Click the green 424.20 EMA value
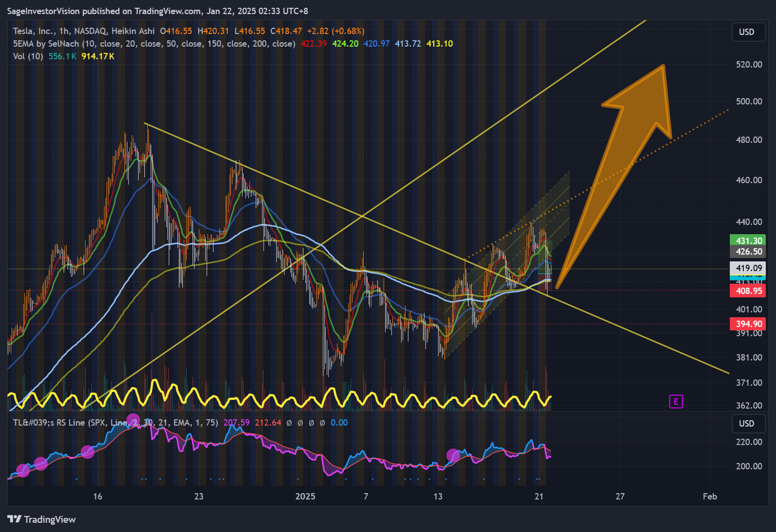This screenshot has width=776, height=532. coord(345,44)
